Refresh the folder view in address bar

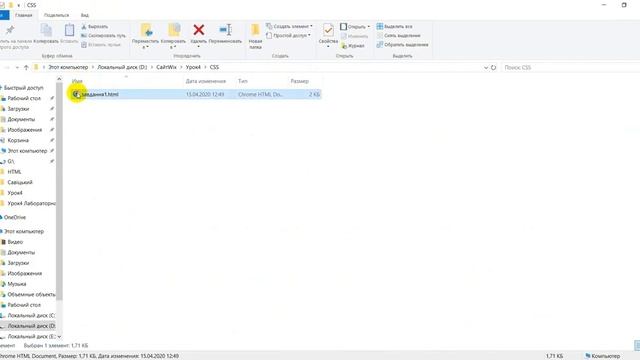coord(493,67)
